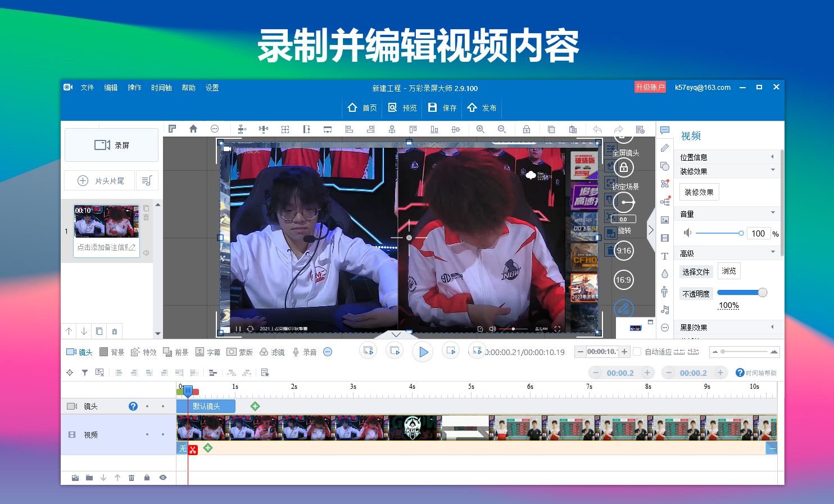Open the 编辑 menu

111,88
